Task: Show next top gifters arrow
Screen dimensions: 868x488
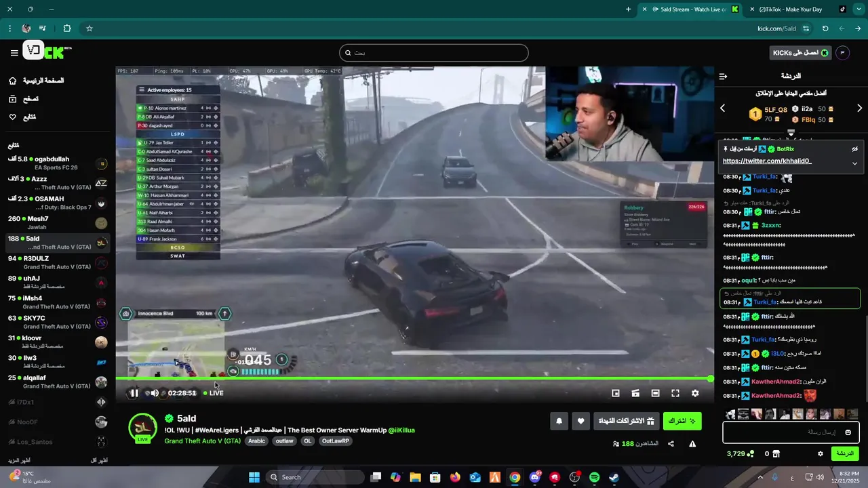Action: click(859, 108)
